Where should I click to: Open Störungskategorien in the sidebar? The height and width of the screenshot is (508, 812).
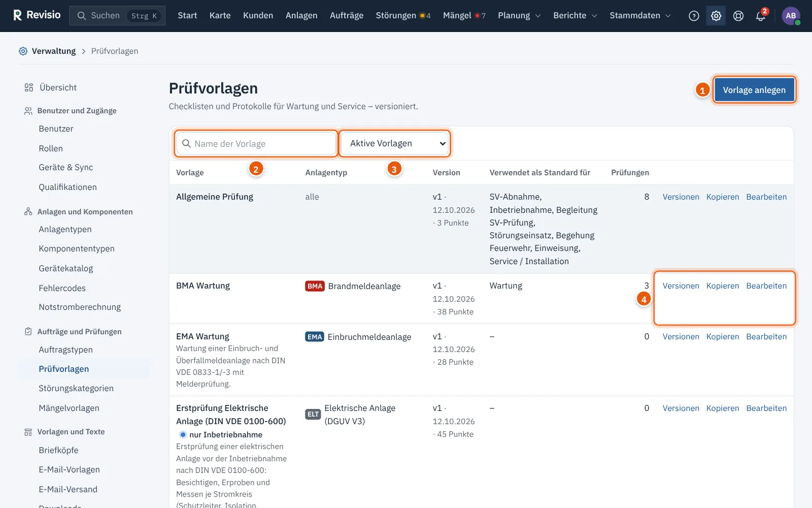76,389
